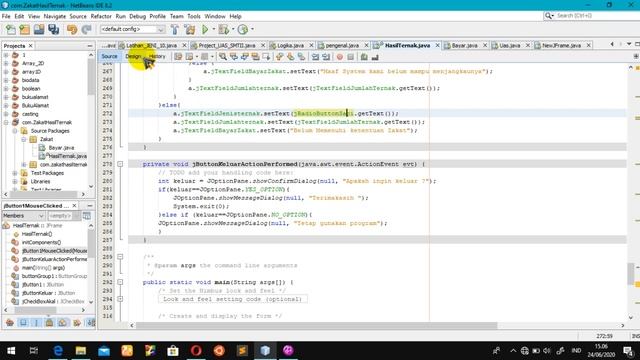Open Microsoft Edge from taskbar

58,351
